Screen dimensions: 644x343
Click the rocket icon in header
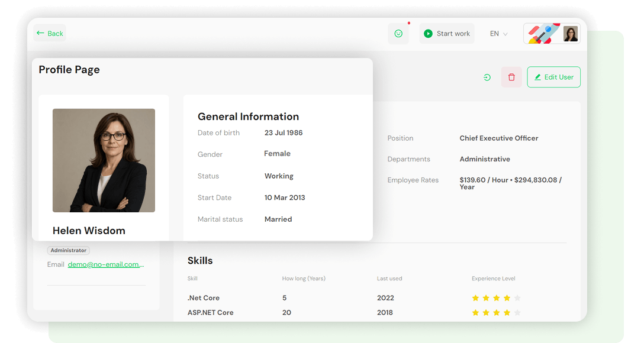point(543,34)
